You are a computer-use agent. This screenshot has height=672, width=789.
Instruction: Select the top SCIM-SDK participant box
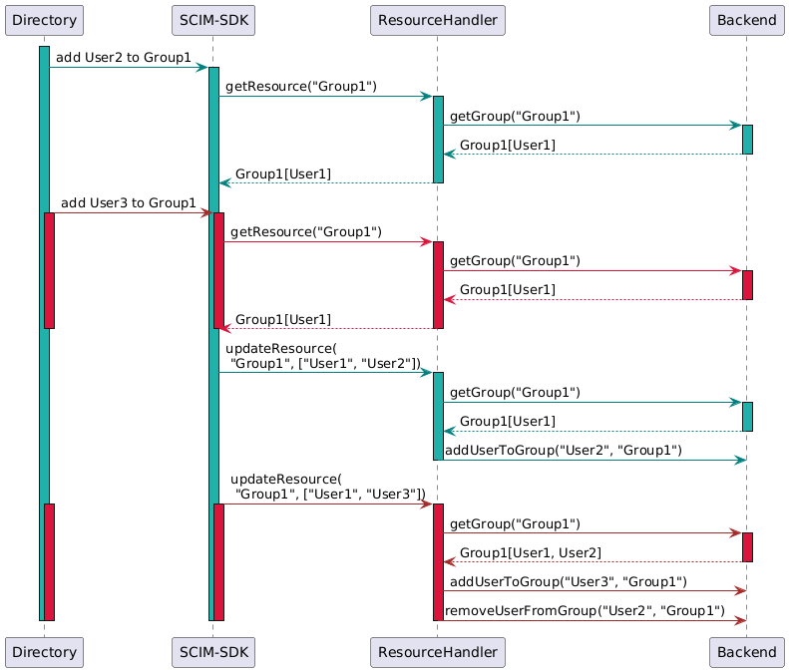tap(213, 20)
